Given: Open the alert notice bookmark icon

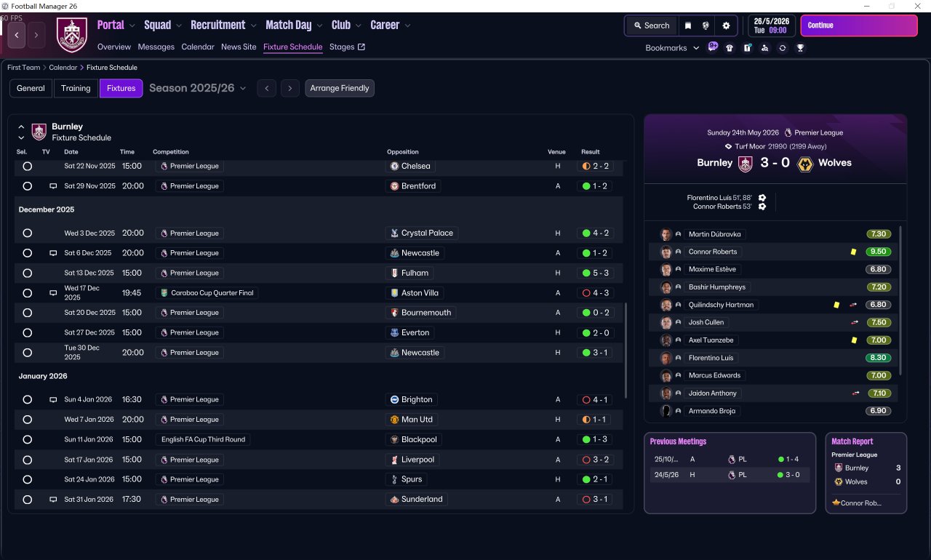Looking at the screenshot, I should tap(747, 48).
